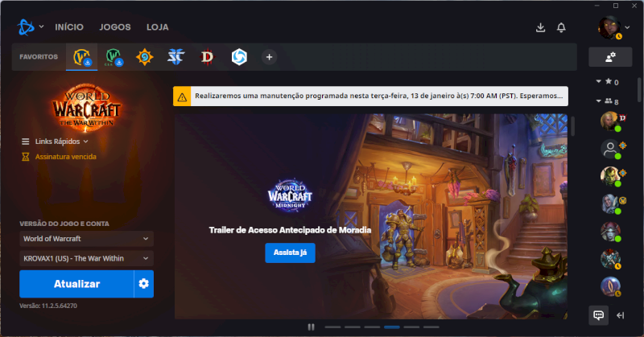Click the profile avatar picture
644x337 pixels.
click(609, 27)
